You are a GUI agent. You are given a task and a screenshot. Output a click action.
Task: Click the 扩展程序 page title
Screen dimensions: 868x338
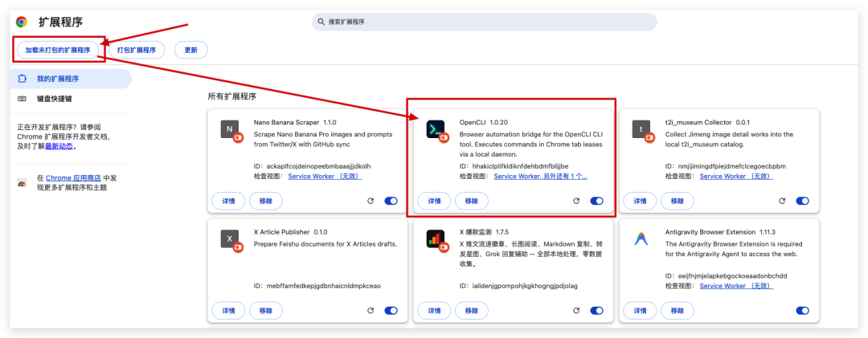[x=60, y=22]
